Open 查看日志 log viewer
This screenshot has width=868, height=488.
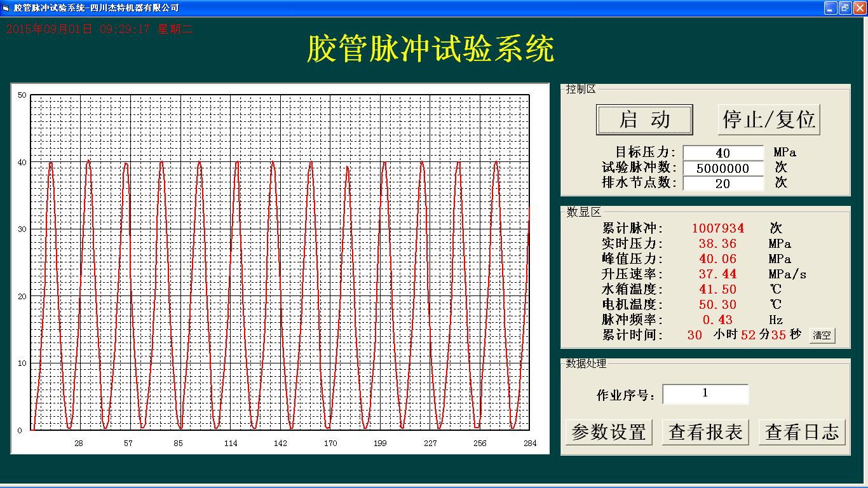click(x=802, y=432)
